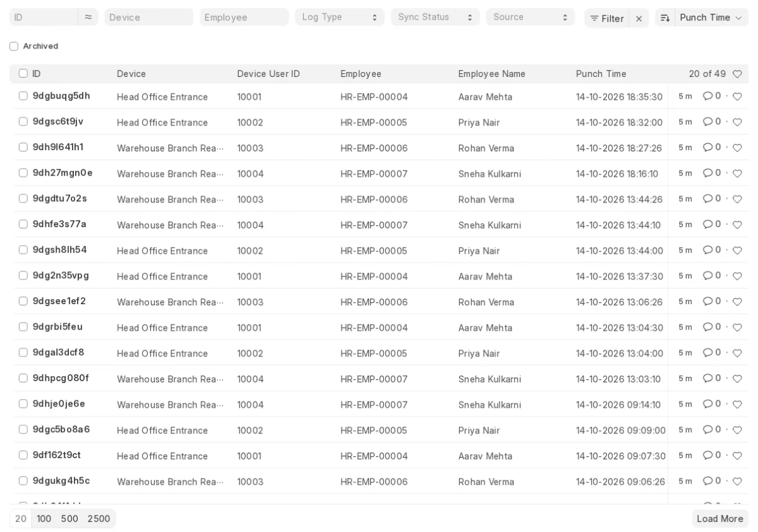Click the approximate match icon next to ID field
Viewport: 758px width, 532px height.
(88, 18)
